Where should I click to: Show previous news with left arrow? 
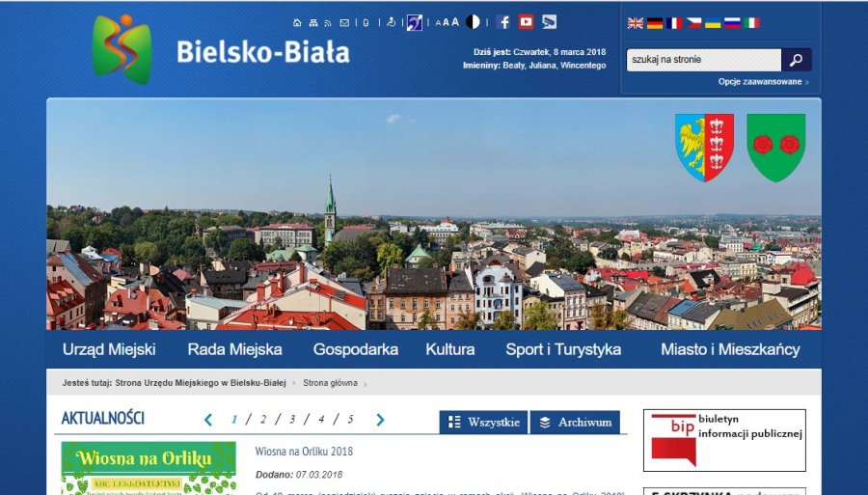click(208, 421)
